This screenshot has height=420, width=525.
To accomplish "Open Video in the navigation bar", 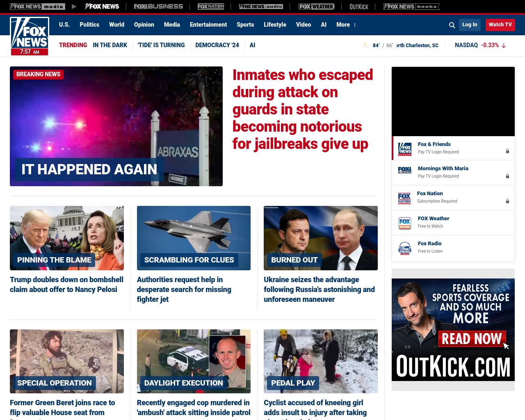I will pos(304,25).
